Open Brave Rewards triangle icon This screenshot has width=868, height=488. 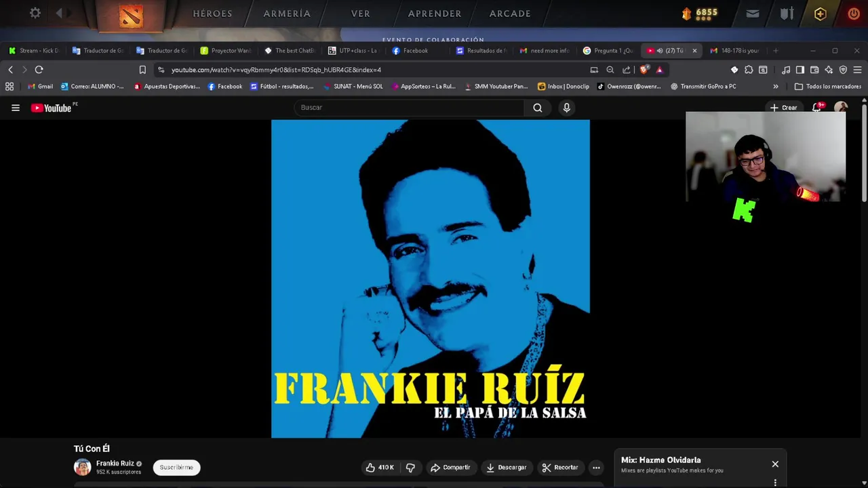coord(659,69)
